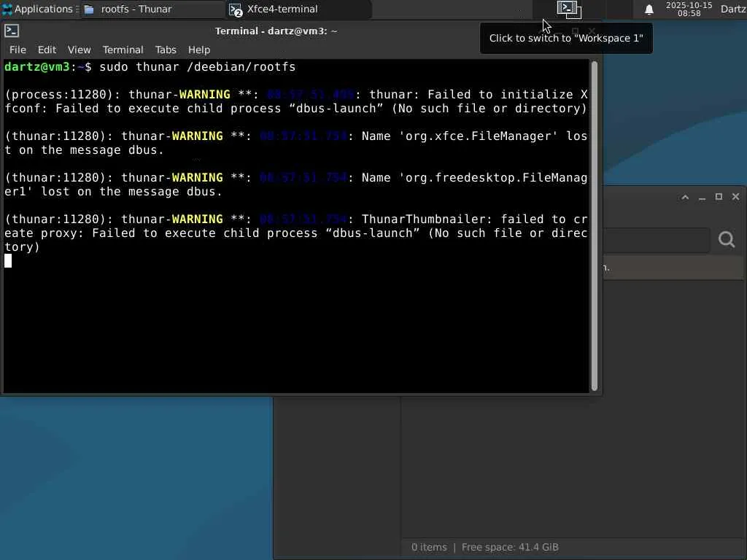Click the Thunar folder icon in the taskbar
The width and height of the screenshot is (747, 560).
click(89, 9)
